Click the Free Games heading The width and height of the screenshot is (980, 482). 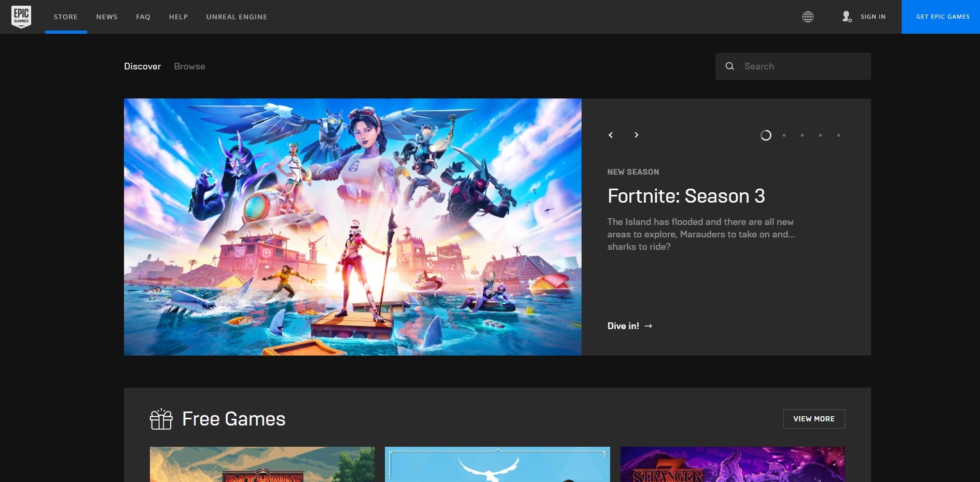point(233,419)
